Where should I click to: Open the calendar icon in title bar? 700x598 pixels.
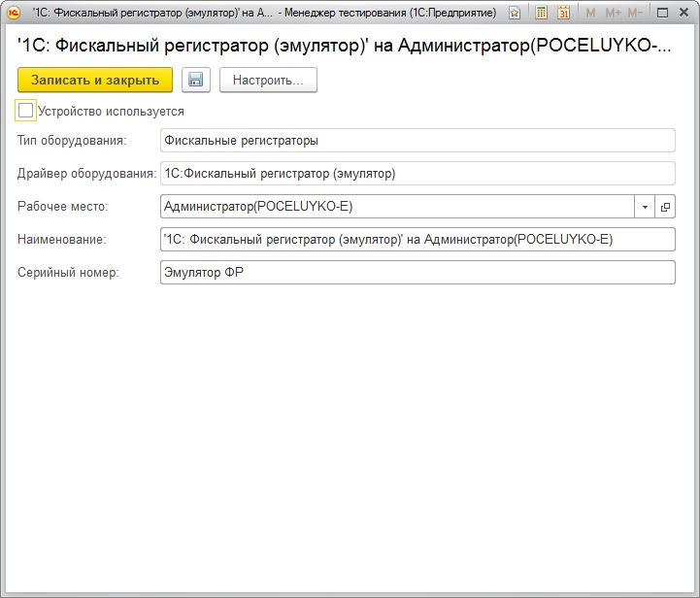coord(562,14)
